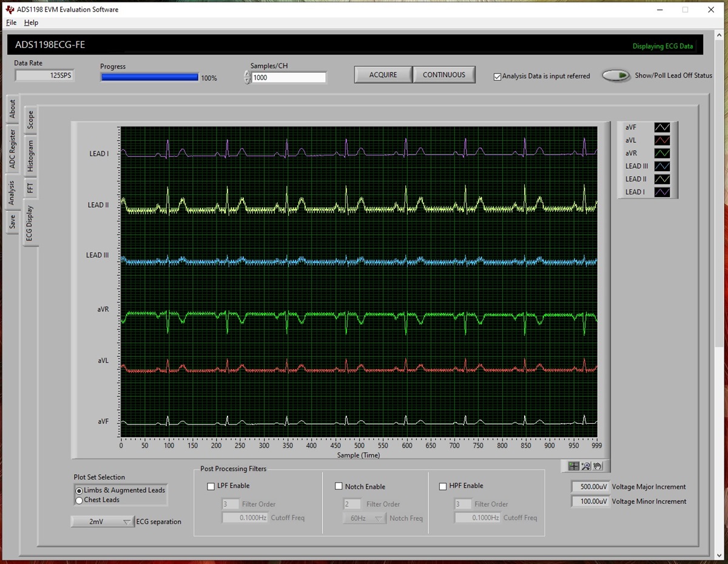
Task: Click the aVL legend plot icon
Action: [662, 140]
